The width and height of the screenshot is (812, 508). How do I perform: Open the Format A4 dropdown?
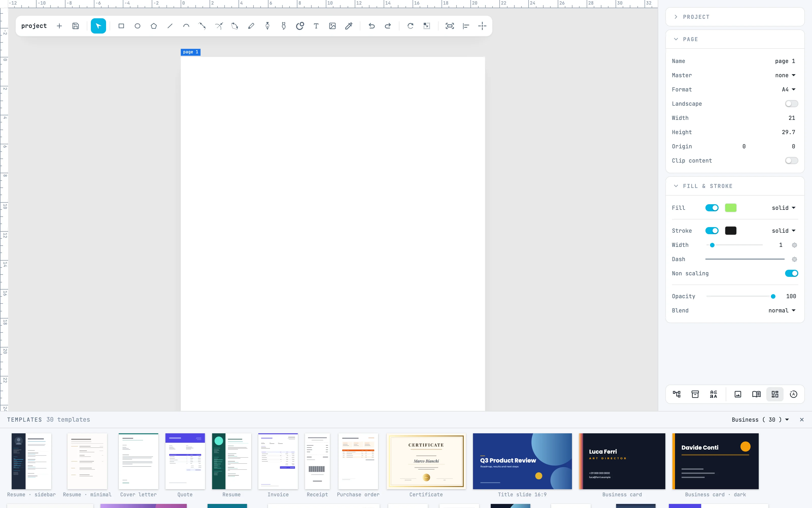click(x=788, y=90)
